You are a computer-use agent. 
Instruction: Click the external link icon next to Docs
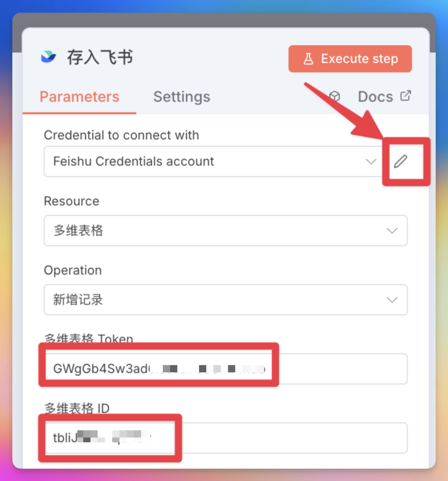pyautogui.click(x=406, y=96)
